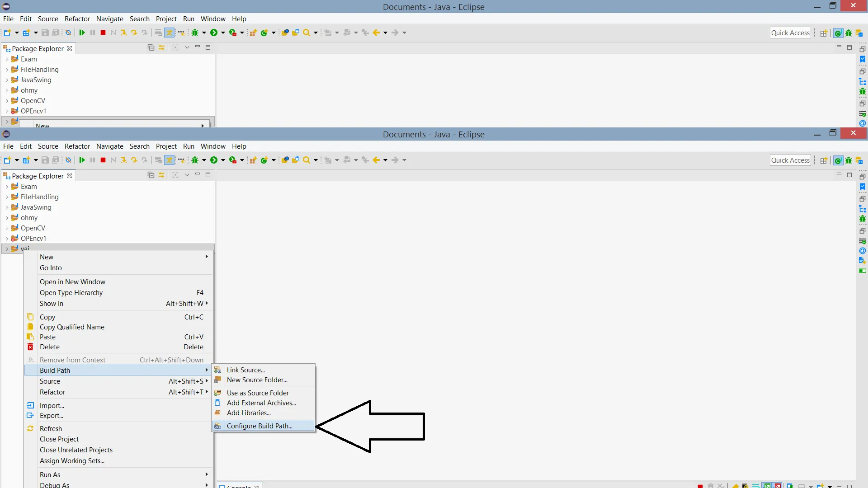
Task: Open lower Package Explorer View Menu chevron
Action: [187, 175]
